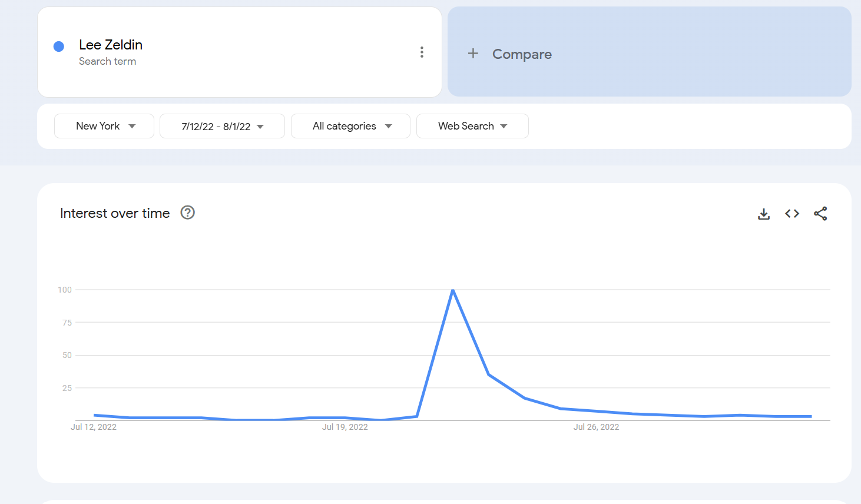861x504 pixels.
Task: Edit the Lee Zeldin search term
Action: [111, 45]
